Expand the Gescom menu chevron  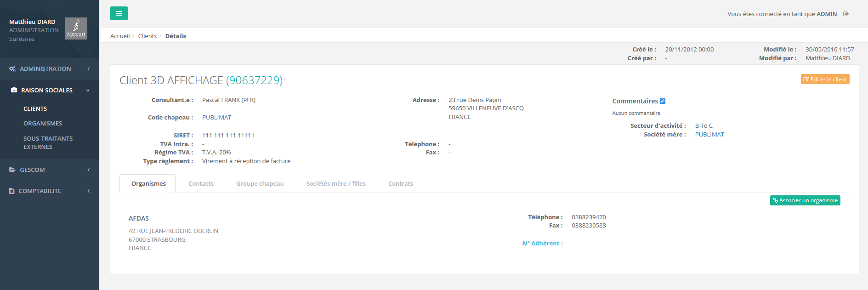pyautogui.click(x=89, y=170)
